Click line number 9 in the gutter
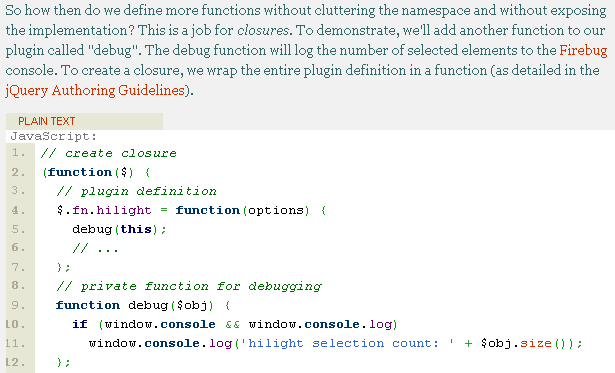The width and height of the screenshot is (615, 373). [18, 305]
